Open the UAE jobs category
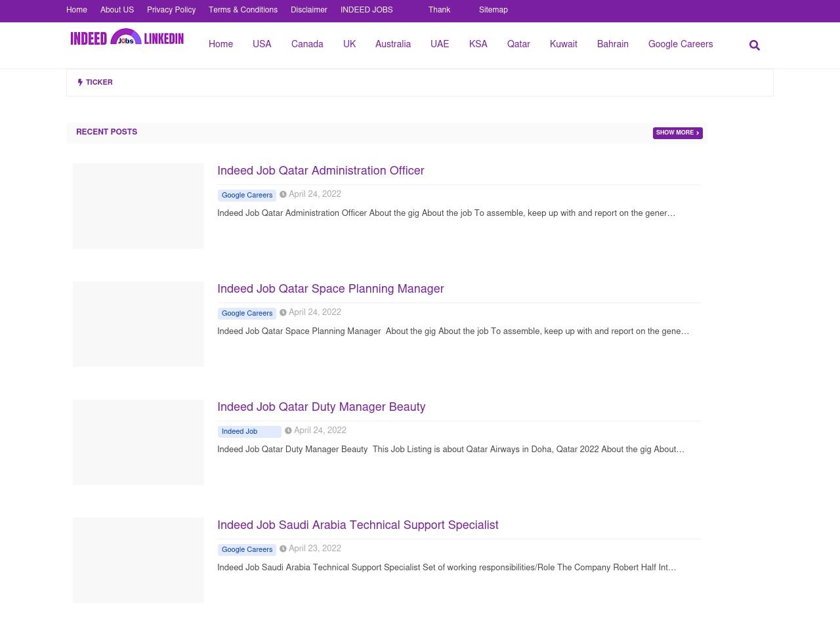 (x=440, y=44)
